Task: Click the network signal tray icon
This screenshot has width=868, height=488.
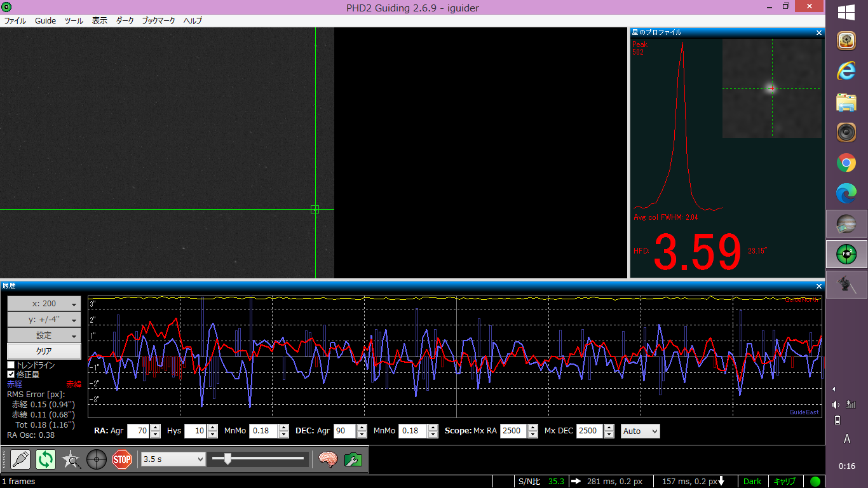Action: coord(851,404)
